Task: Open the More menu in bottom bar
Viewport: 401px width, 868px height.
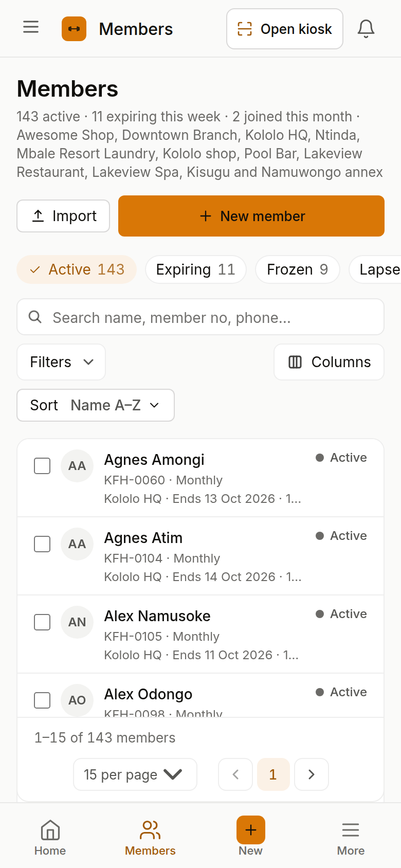Action: click(351, 838)
